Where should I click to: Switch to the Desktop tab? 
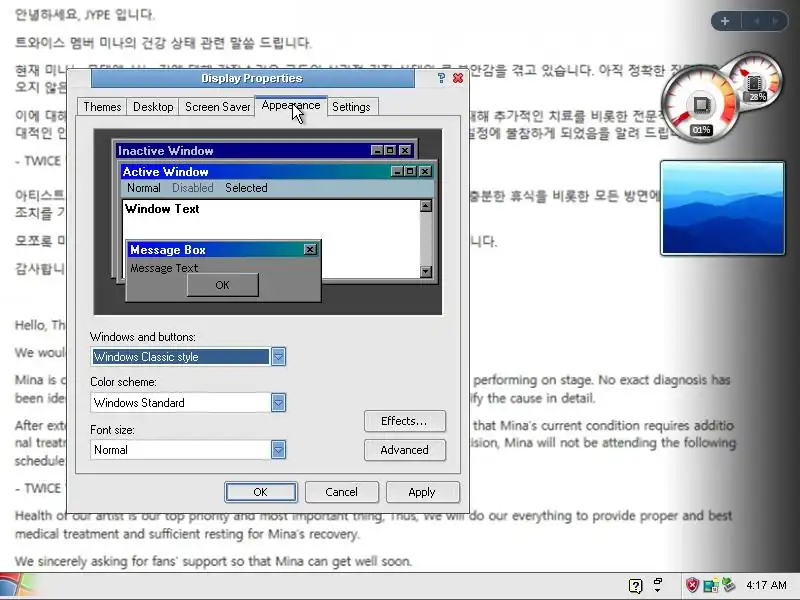point(153,107)
